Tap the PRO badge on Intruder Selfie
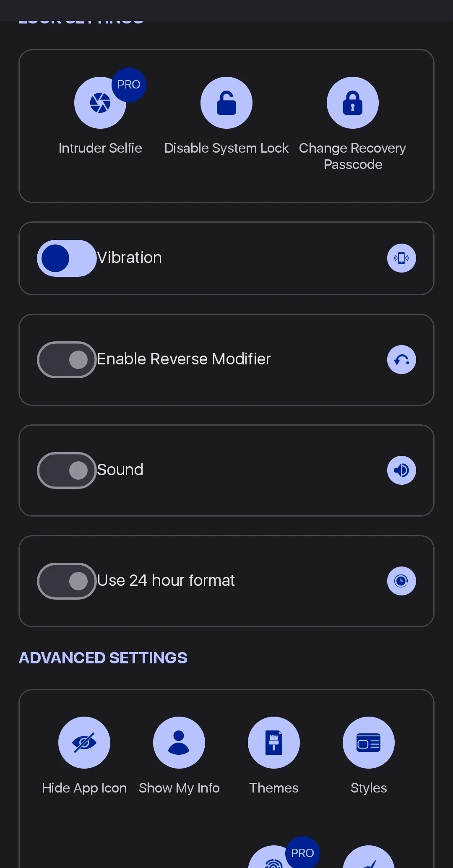This screenshot has width=453, height=868. 129,85
